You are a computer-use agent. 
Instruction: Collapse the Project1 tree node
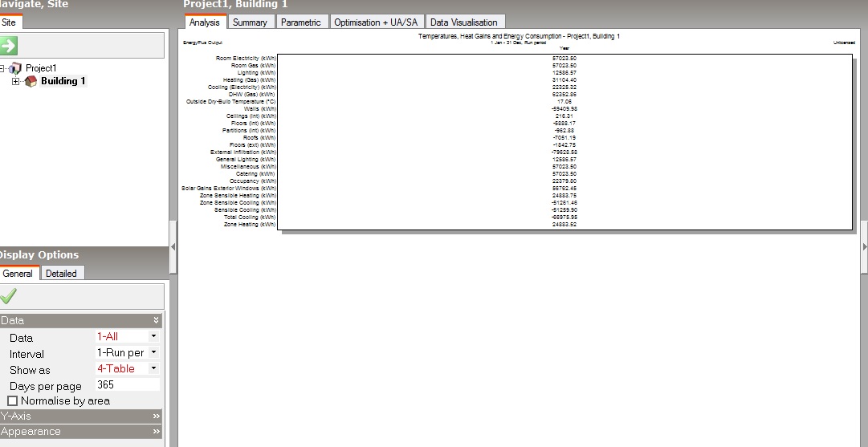(x=2, y=68)
